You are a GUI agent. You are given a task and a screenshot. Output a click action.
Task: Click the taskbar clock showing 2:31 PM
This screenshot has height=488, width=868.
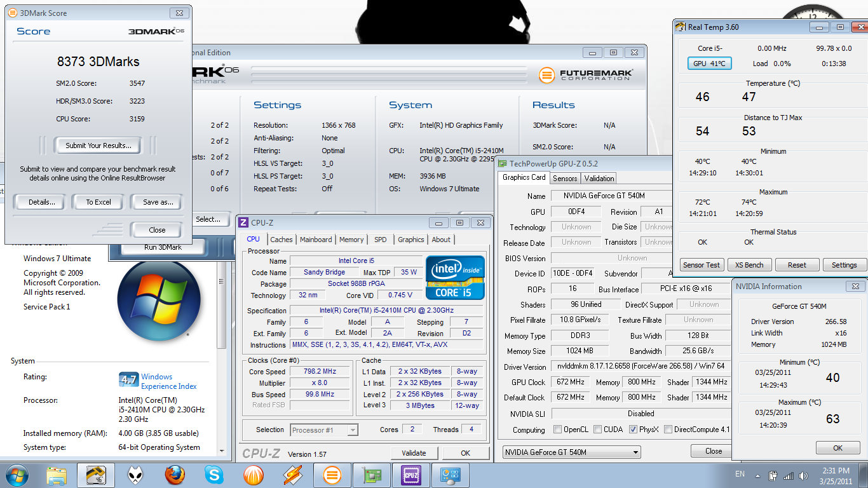coord(835,475)
